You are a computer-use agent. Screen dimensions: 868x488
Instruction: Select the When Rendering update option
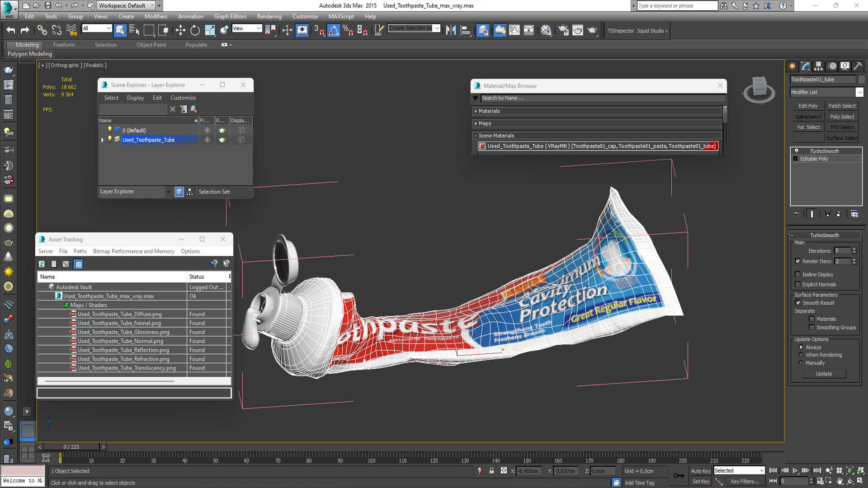(801, 355)
